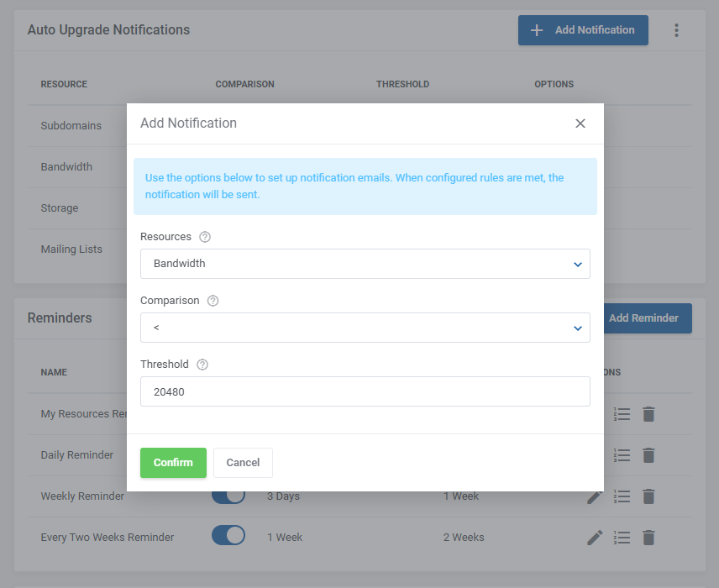The height and width of the screenshot is (588, 719).
Task: Toggle the Weekly Reminder switch
Action: point(228,496)
